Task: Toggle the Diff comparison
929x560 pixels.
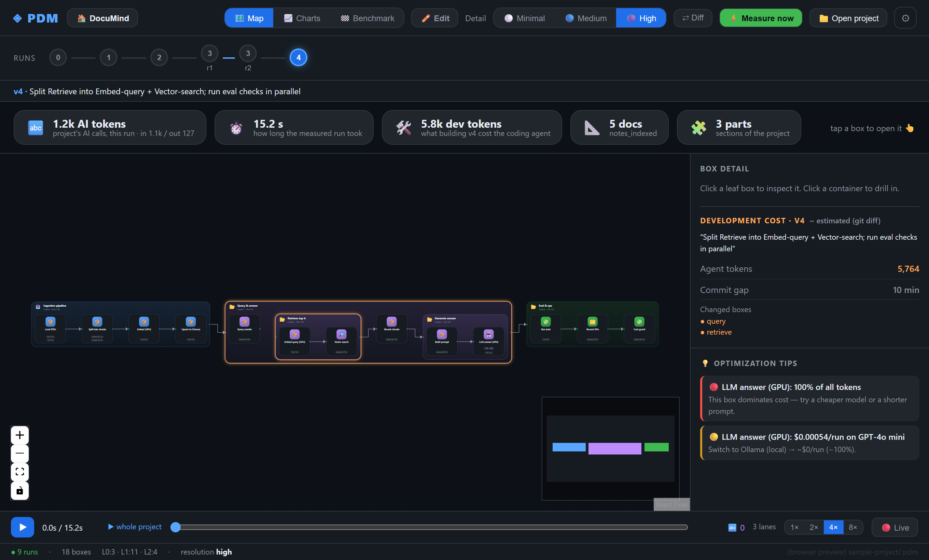Action: (x=693, y=18)
